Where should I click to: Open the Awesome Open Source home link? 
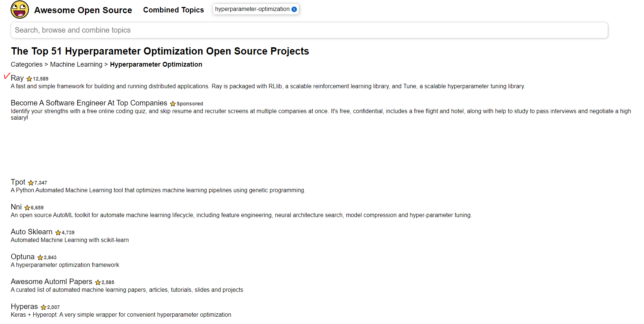coord(83,10)
